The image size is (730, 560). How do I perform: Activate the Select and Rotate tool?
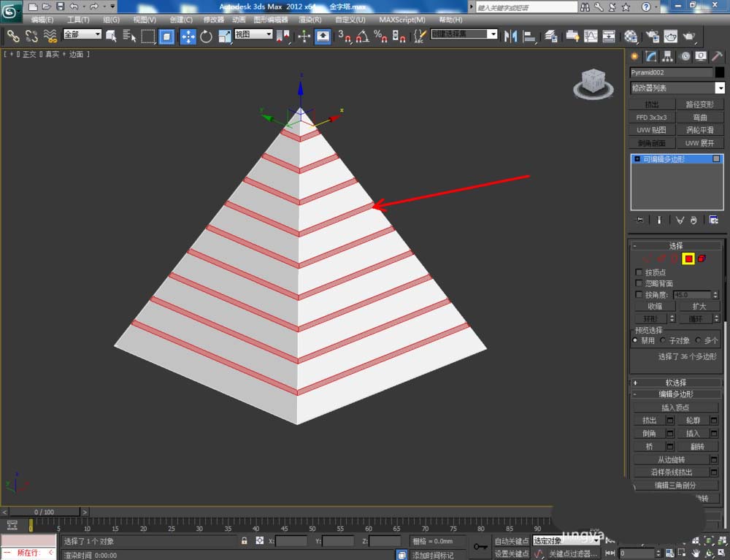pyautogui.click(x=206, y=37)
